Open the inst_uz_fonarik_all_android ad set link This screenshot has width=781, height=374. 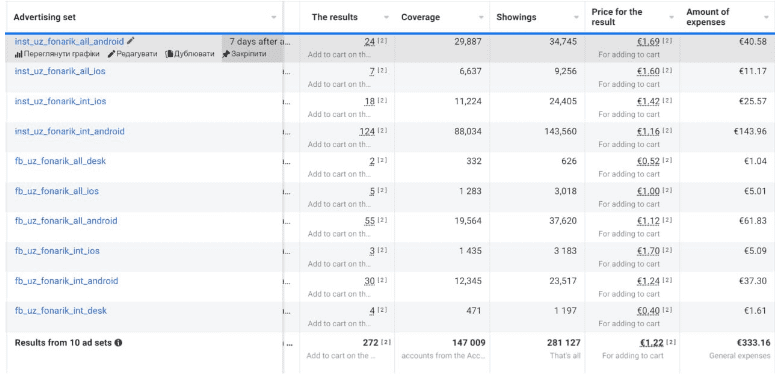[x=69, y=41]
